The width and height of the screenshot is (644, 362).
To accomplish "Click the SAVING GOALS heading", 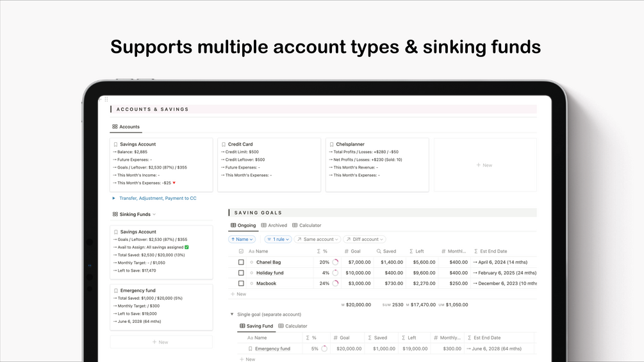I will [x=258, y=213].
